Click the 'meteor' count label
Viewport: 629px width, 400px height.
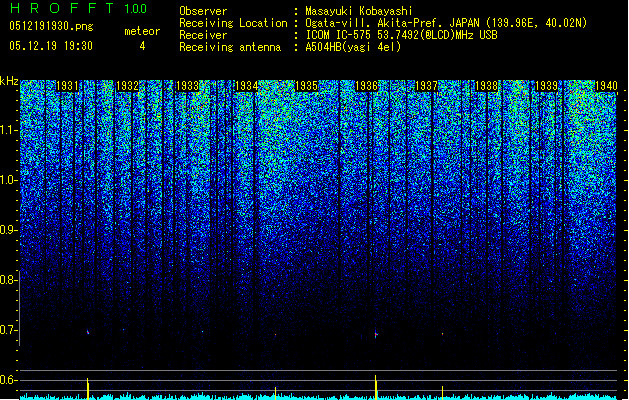(142, 31)
